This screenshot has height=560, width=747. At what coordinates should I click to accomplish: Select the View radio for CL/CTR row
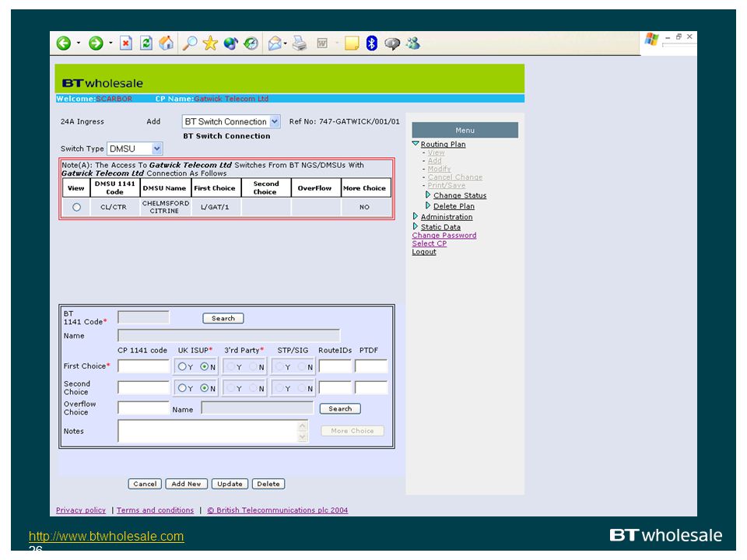coord(76,207)
